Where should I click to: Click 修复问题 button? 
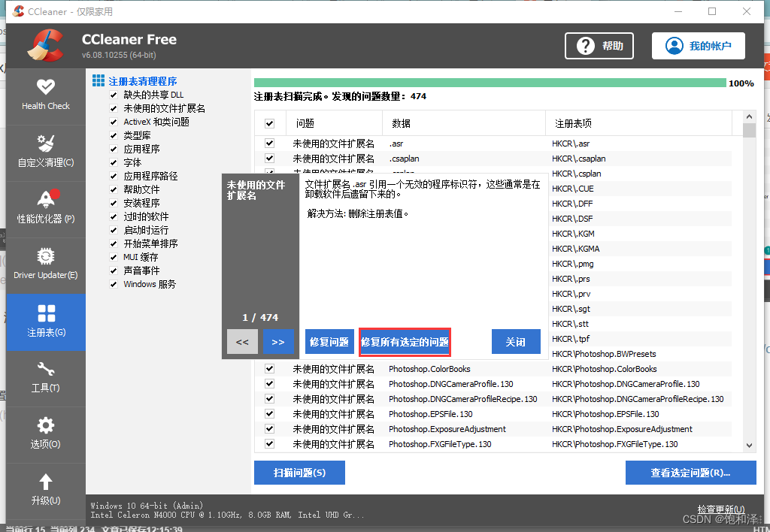(x=329, y=342)
